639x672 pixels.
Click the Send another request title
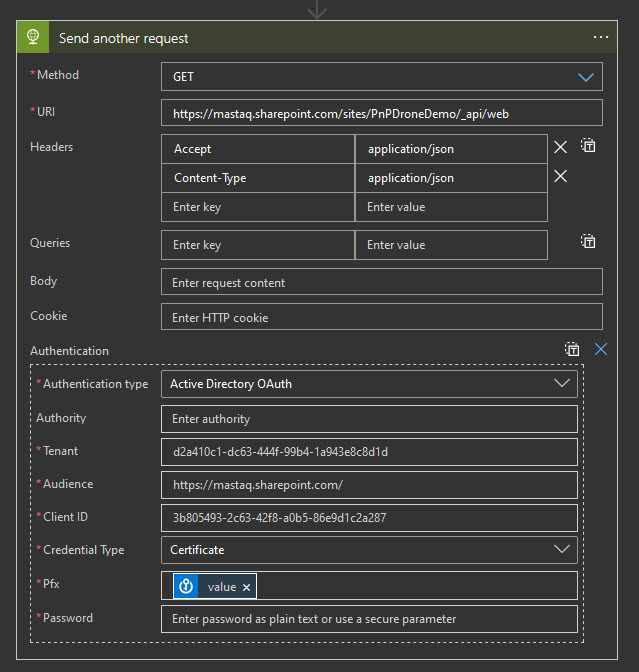[124, 38]
